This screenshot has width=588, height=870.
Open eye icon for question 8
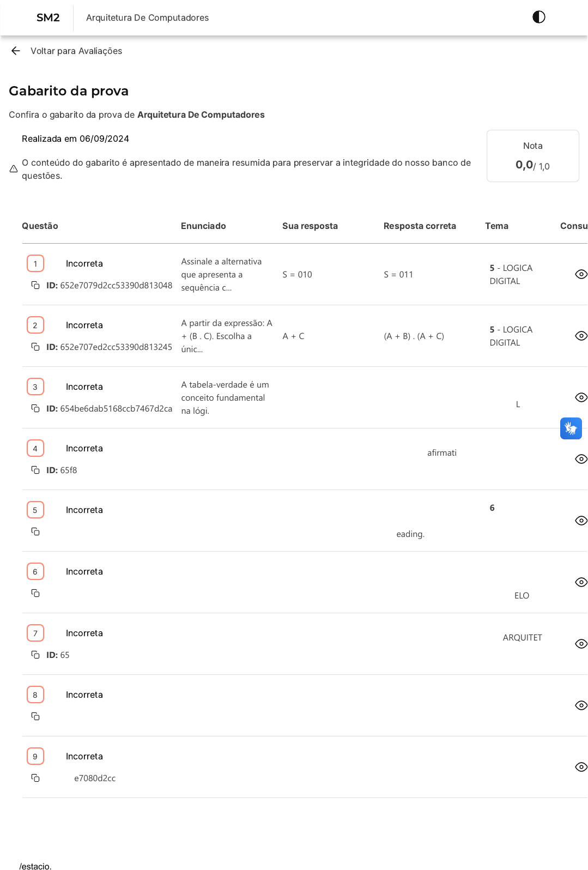(581, 705)
